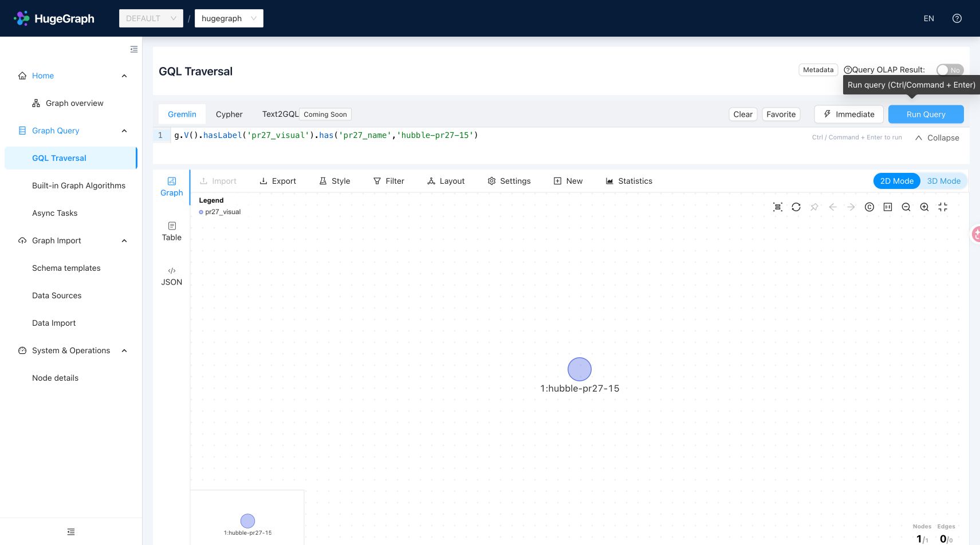Click the pr27_visual legend color dot

coord(201,212)
